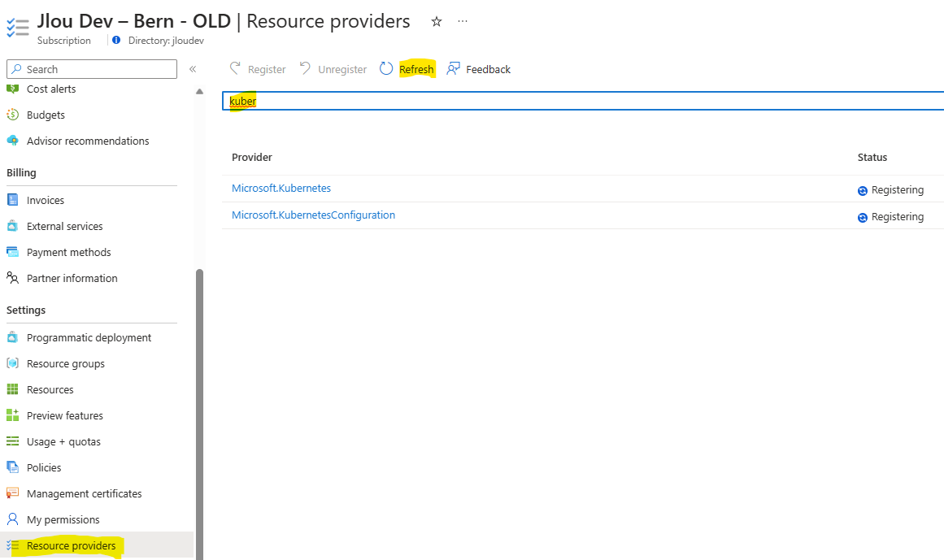The width and height of the screenshot is (944, 560).
Task: Click the favorite star icon beside title
Action: pyautogui.click(x=437, y=22)
